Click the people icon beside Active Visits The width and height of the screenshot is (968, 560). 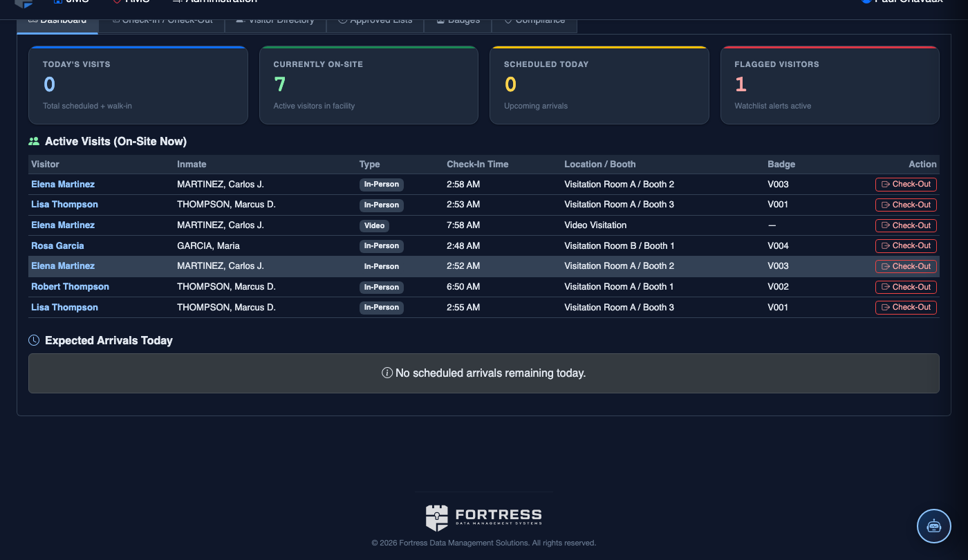point(34,141)
